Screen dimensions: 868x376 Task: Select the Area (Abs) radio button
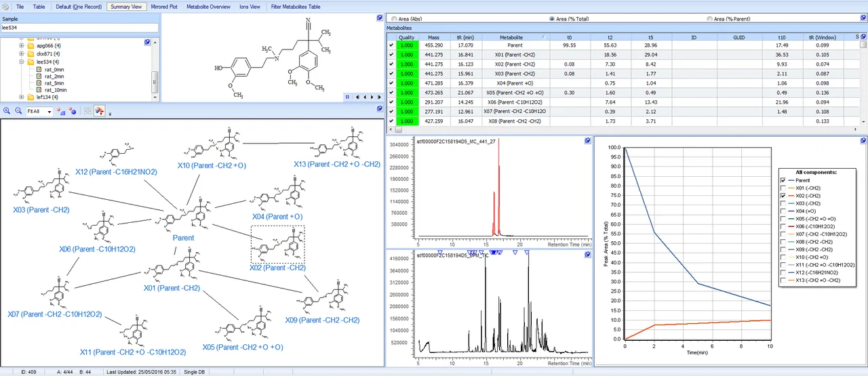(395, 19)
